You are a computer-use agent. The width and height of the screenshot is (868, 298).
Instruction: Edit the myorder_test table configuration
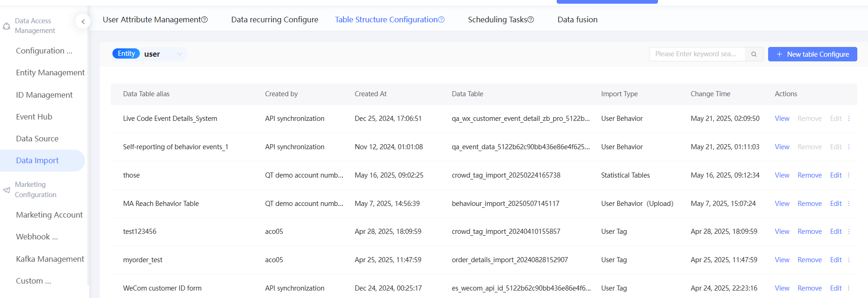(x=835, y=260)
